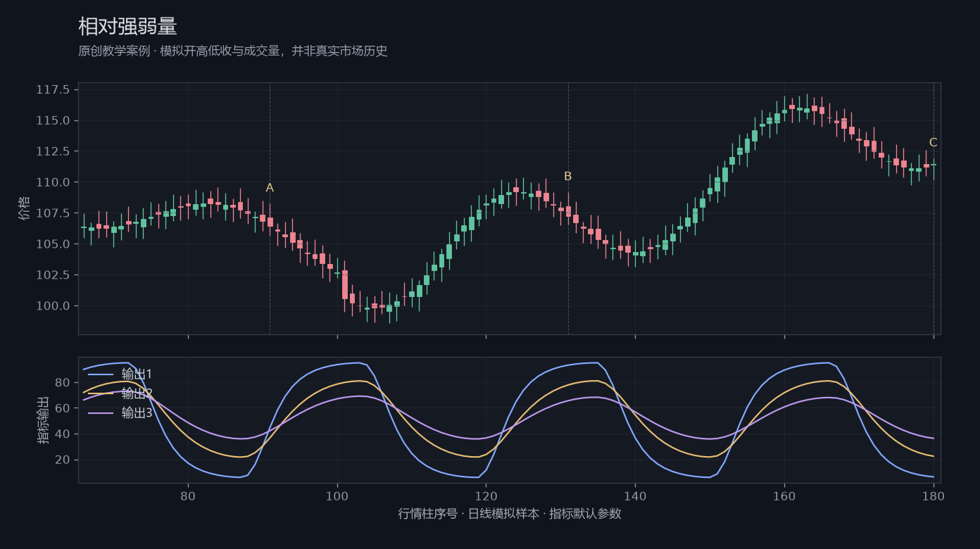Click marker label B on the price chart
The height and width of the screenshot is (549, 980).
(568, 177)
